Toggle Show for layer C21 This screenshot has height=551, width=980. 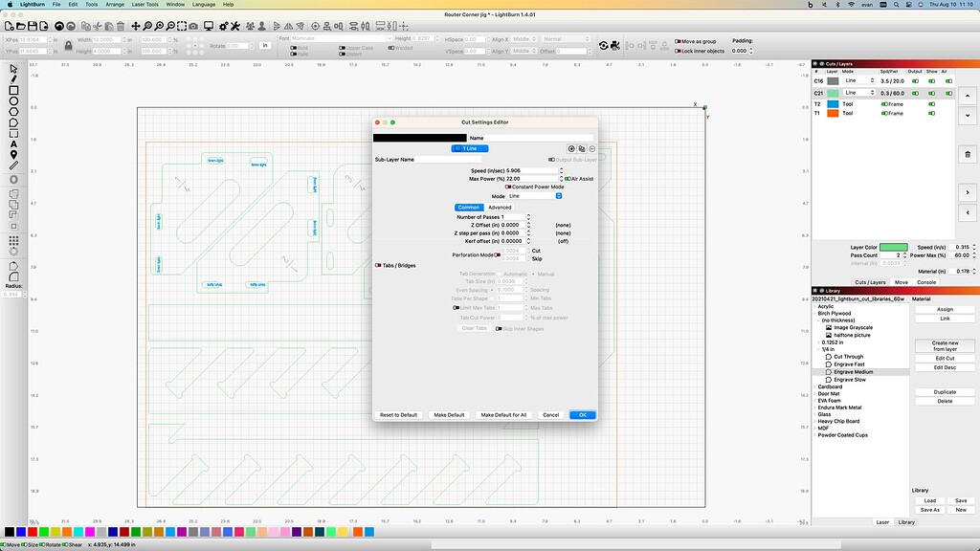click(x=932, y=93)
